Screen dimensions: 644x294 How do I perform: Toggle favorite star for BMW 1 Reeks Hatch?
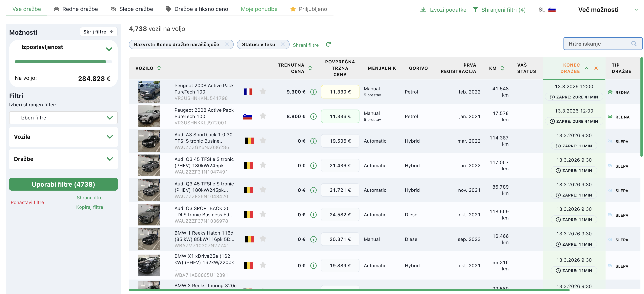263,239
